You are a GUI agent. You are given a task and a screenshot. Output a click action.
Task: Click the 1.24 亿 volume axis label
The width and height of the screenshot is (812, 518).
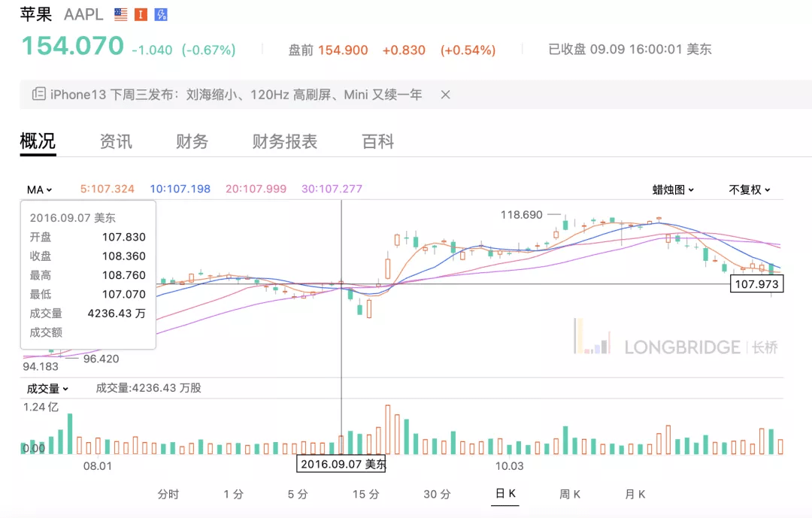tap(41, 407)
